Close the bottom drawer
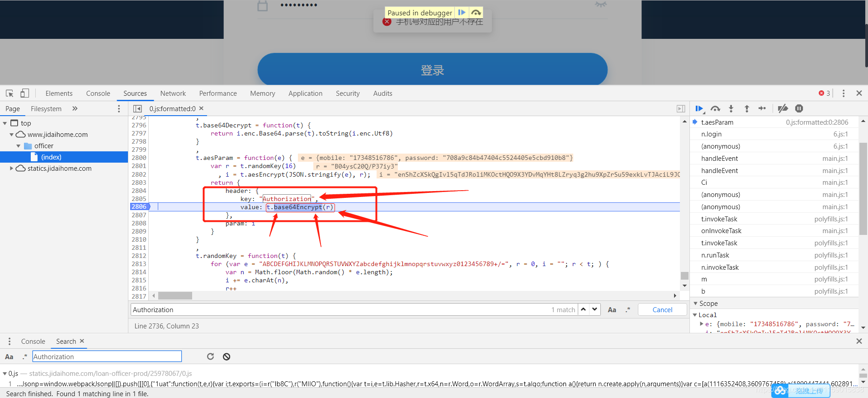 859,341
